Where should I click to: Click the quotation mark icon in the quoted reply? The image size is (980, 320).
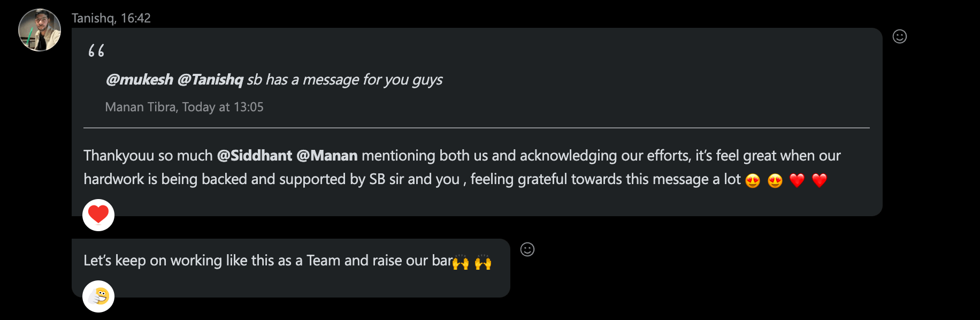[x=96, y=51]
